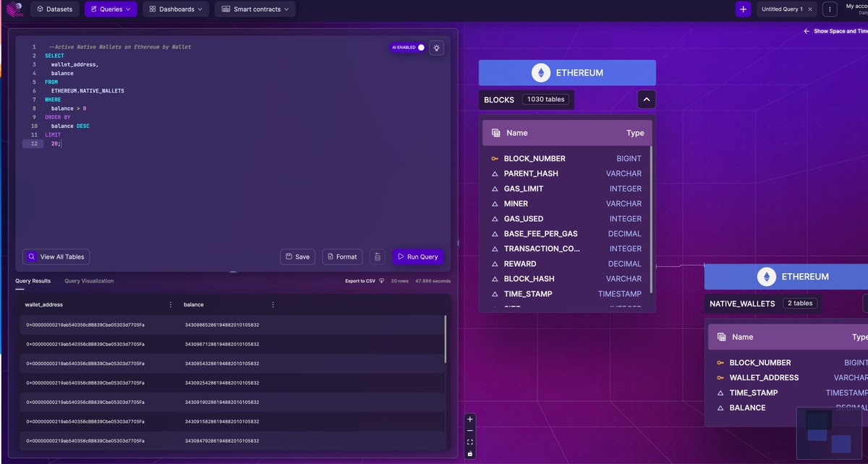Fit schema canvas to view
The width and height of the screenshot is (868, 464).
[470, 442]
